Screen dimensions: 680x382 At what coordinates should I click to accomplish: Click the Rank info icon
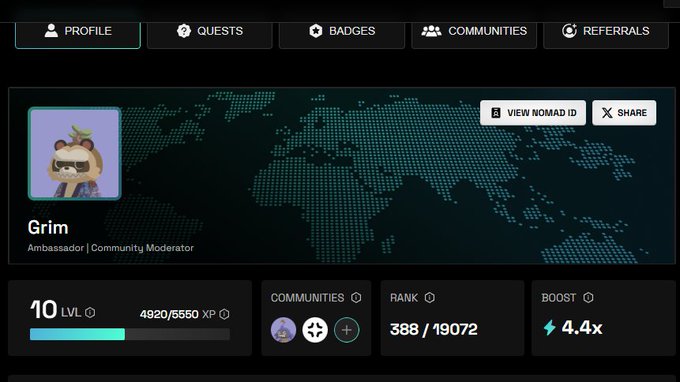pyautogui.click(x=429, y=297)
